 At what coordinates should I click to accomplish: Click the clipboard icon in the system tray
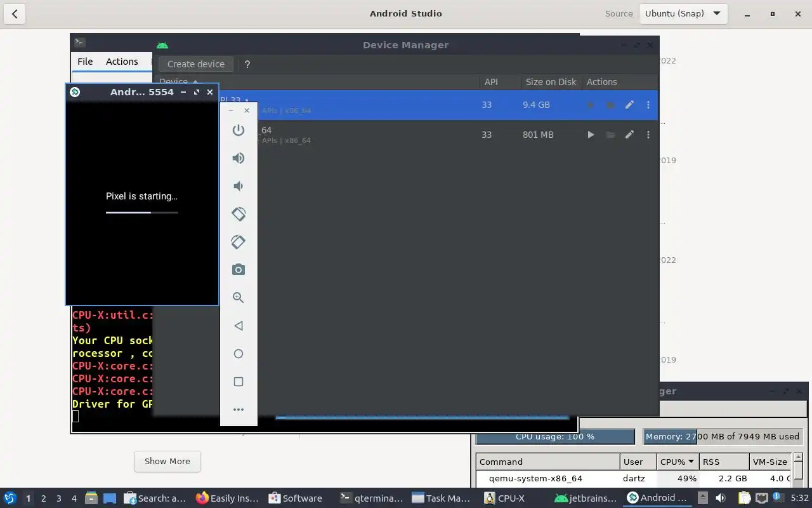tap(743, 498)
